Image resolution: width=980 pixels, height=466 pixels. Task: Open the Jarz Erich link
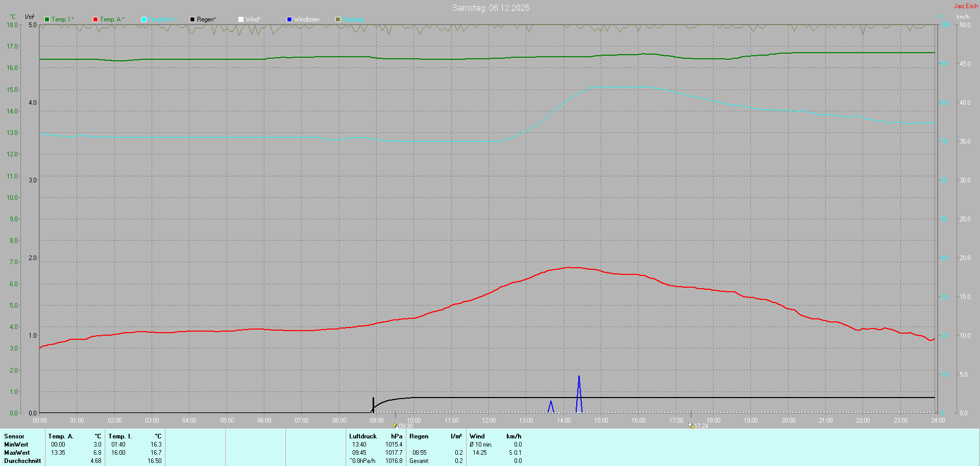point(966,6)
